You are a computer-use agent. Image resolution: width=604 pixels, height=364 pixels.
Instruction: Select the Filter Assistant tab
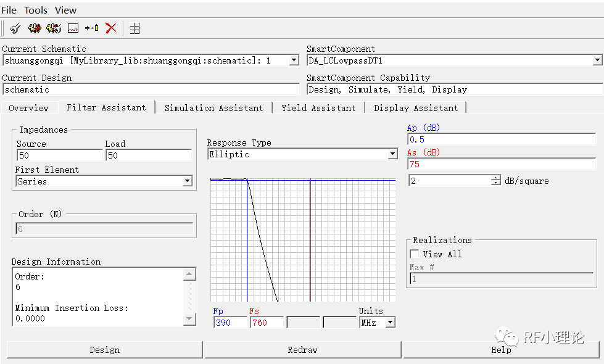click(106, 107)
